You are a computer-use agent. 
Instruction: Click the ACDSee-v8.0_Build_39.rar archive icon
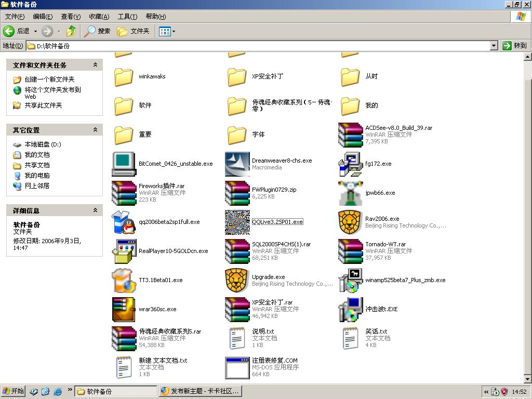click(x=350, y=135)
